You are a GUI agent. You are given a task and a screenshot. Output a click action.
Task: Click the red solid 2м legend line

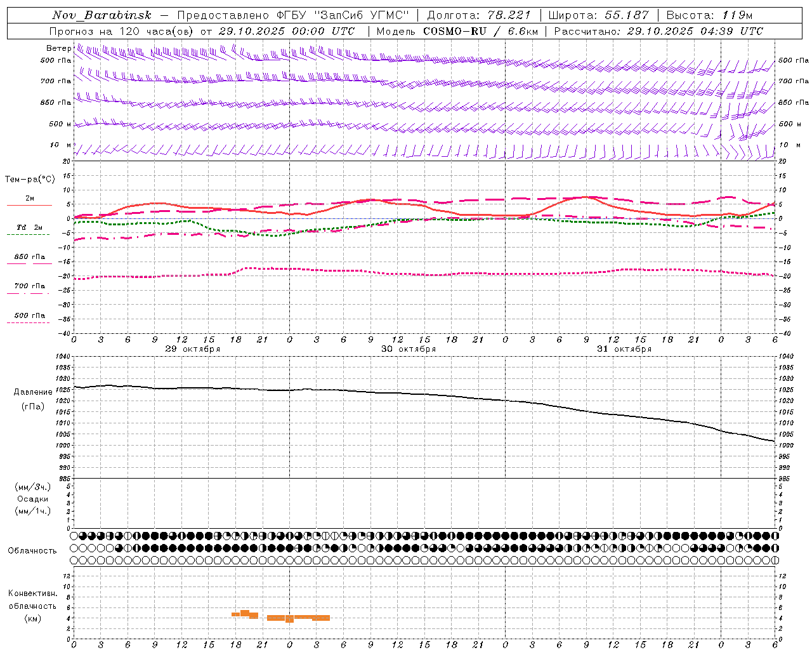[x=29, y=205]
